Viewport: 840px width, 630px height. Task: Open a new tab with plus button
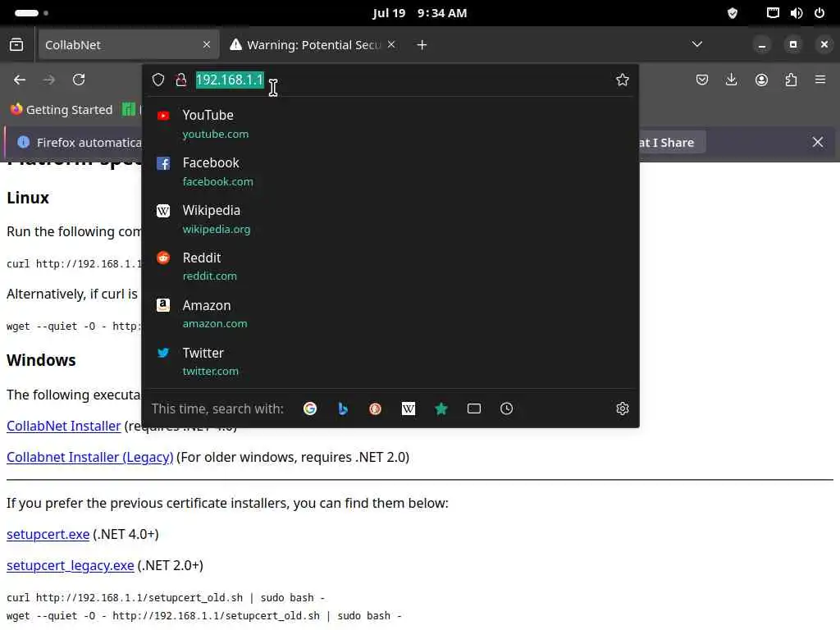point(422,45)
